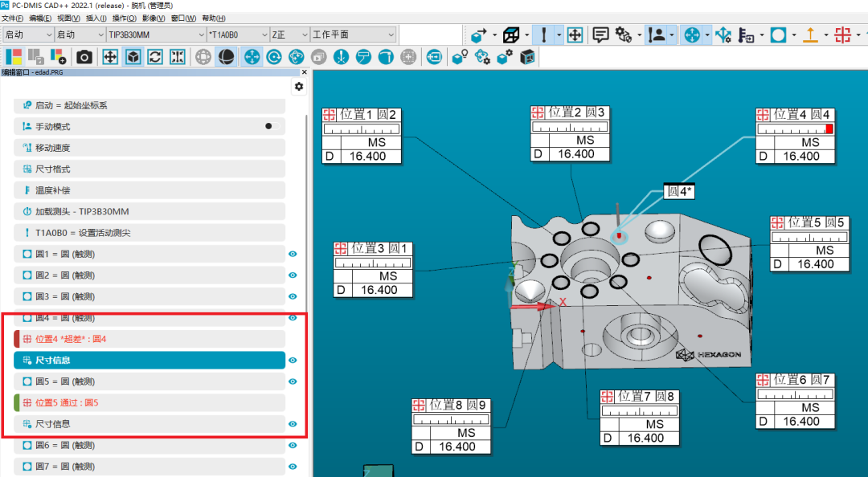Click the paint roller circle icon

click(363, 56)
